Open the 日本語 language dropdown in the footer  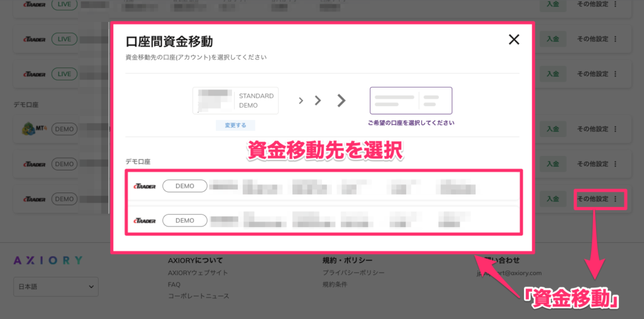tap(56, 286)
